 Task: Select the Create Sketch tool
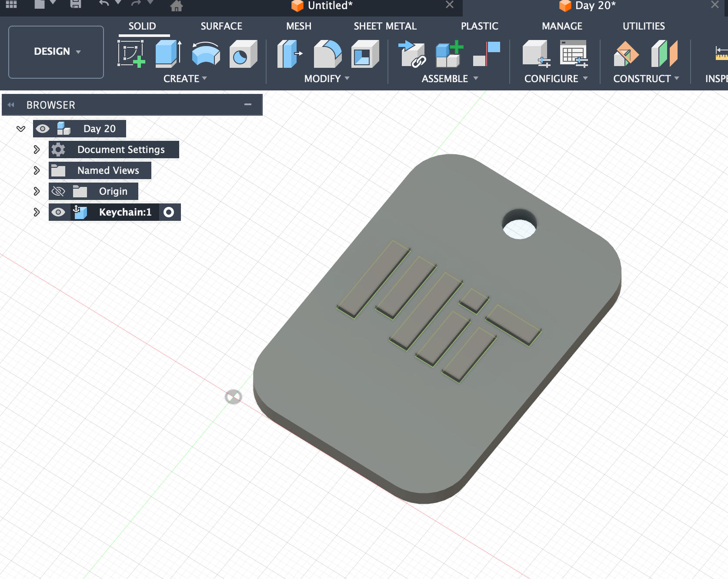pos(131,54)
